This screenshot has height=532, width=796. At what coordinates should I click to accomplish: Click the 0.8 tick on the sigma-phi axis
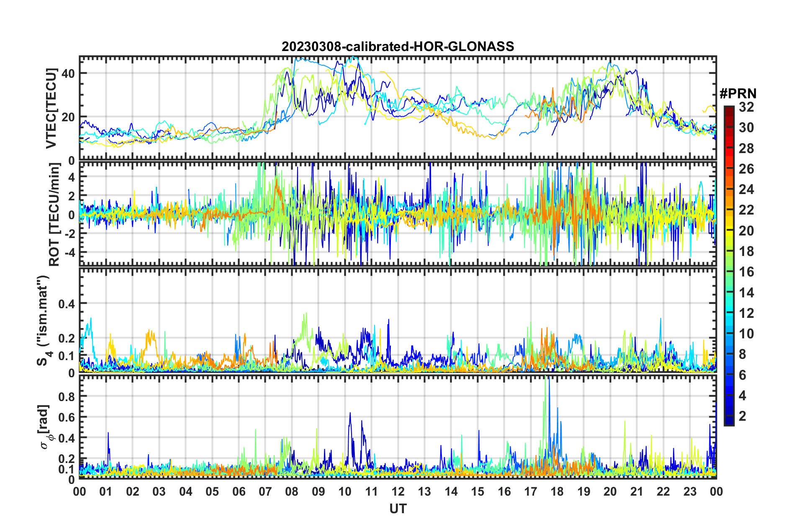(67, 396)
